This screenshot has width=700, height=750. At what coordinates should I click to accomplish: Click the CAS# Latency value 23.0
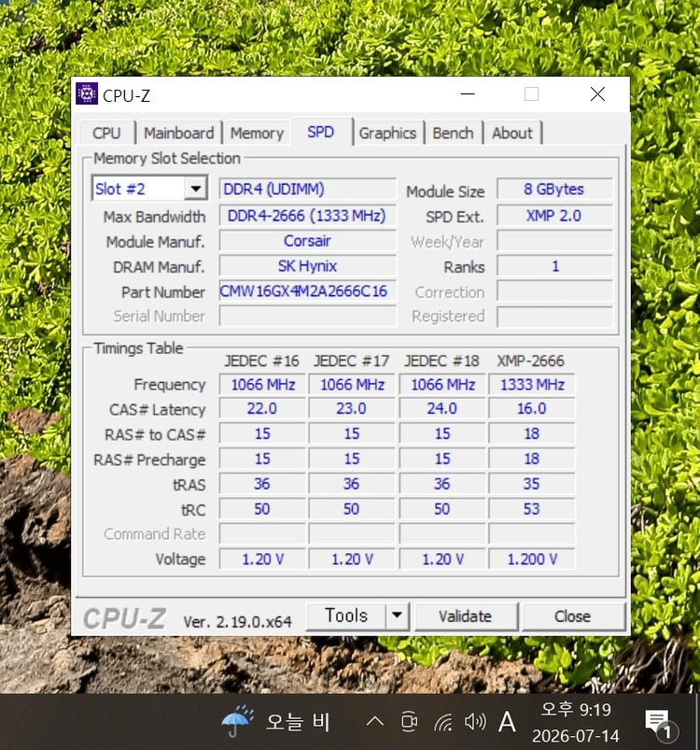[352, 409]
